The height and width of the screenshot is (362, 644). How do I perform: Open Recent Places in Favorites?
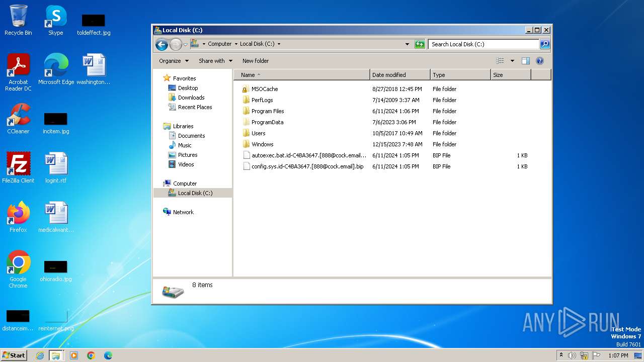(195, 107)
